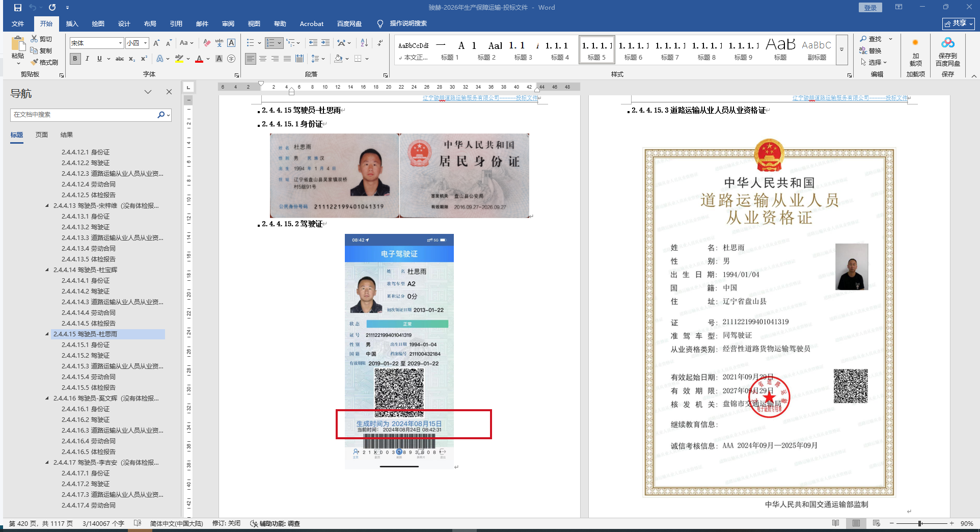Toggle superscript formatting
The image size is (980, 532).
click(x=144, y=59)
